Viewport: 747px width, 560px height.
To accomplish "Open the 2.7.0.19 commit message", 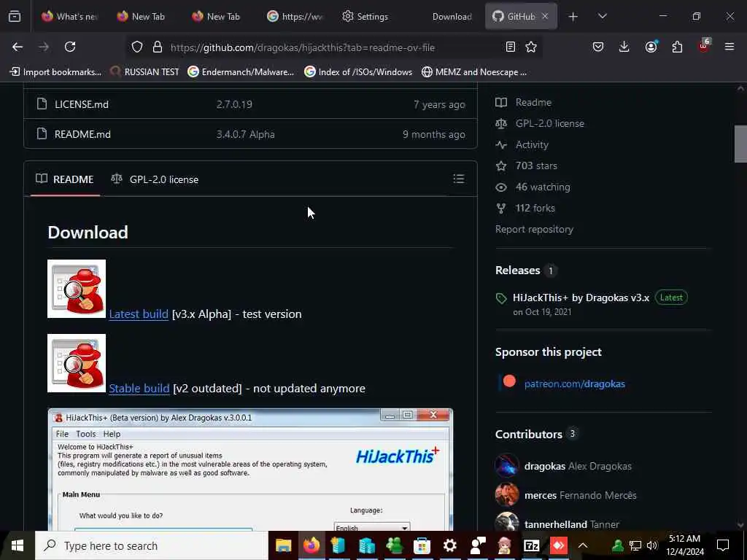I will [x=234, y=104].
